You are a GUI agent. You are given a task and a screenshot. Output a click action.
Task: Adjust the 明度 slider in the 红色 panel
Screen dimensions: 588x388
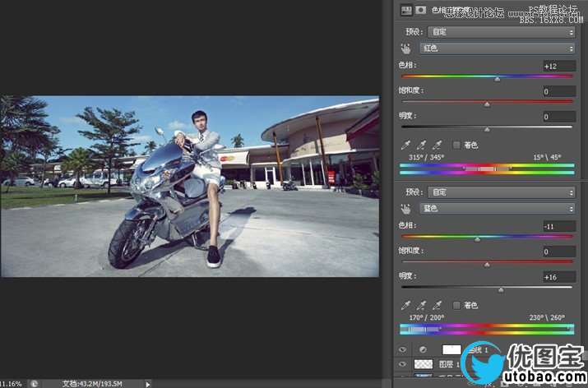pos(487,127)
